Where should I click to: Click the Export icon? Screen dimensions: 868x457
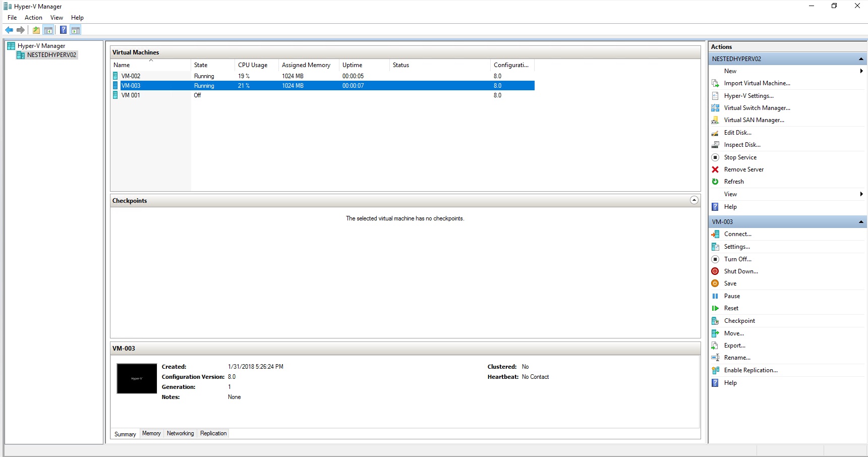tap(715, 346)
